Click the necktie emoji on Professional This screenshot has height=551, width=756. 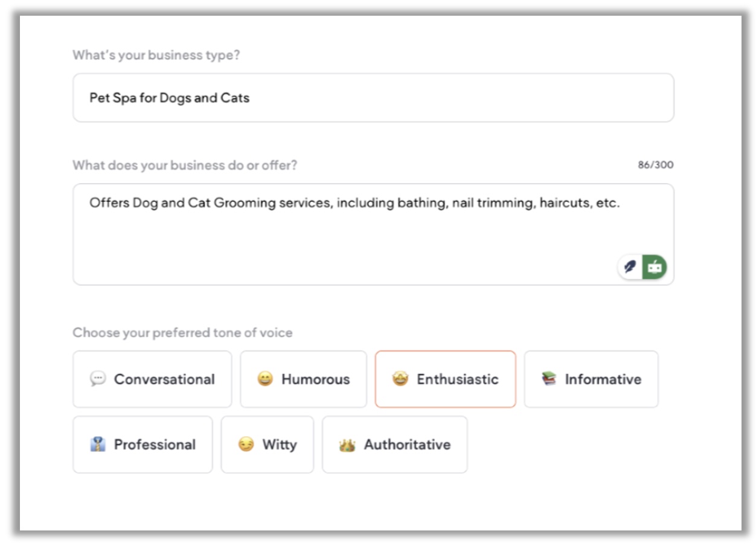(98, 445)
